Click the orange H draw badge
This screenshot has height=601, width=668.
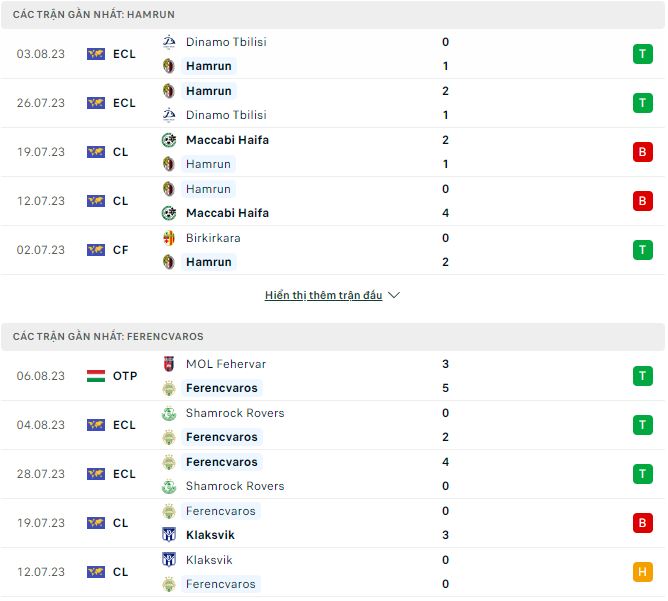coord(641,572)
